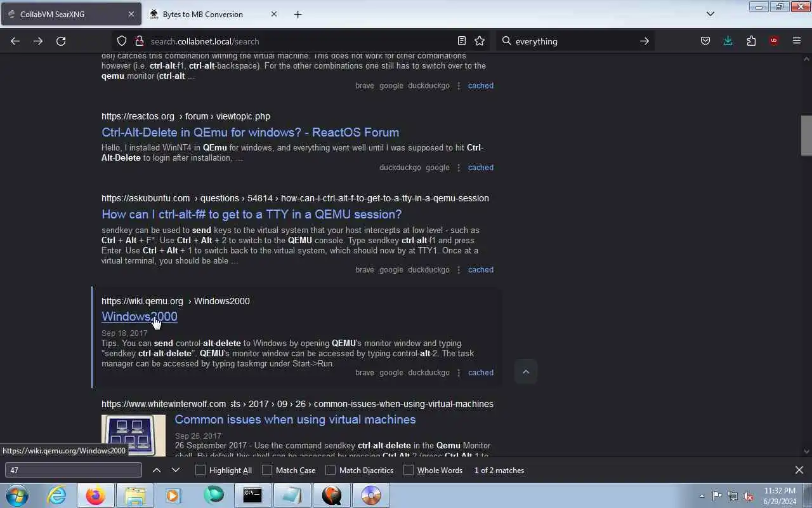Open the Windows Start menu
Screen dimensions: 812x508
pyautogui.click(x=17, y=495)
